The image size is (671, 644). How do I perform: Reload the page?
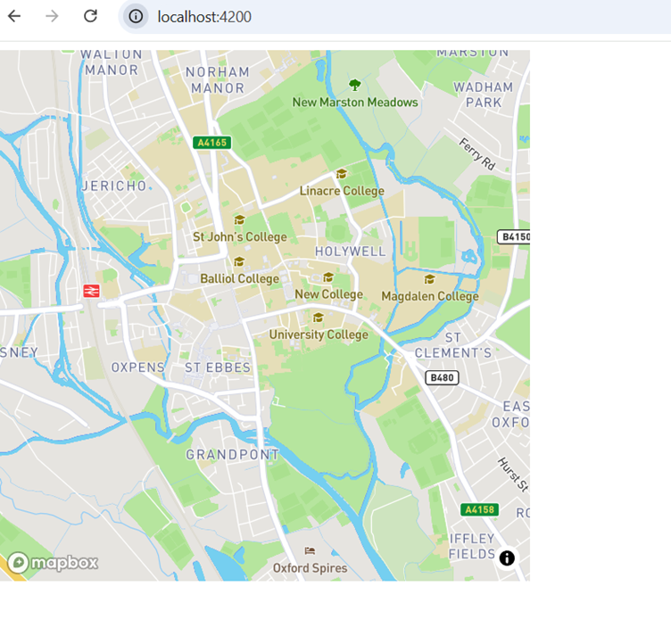[90, 16]
